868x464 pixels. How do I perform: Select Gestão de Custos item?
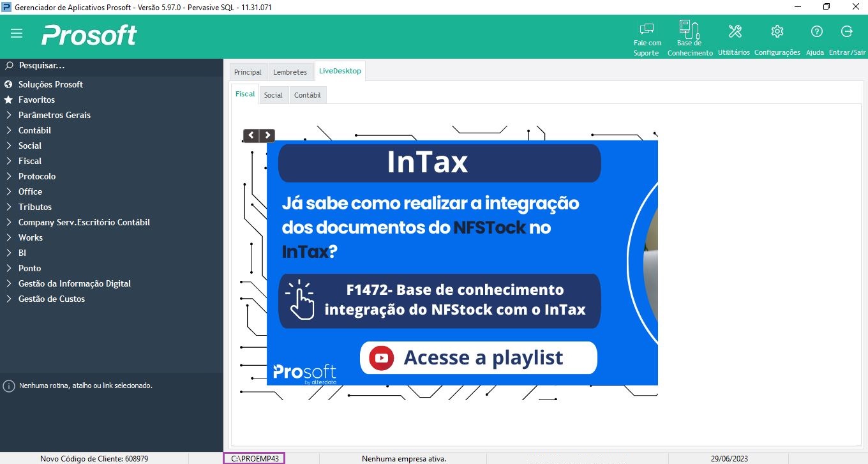click(52, 299)
